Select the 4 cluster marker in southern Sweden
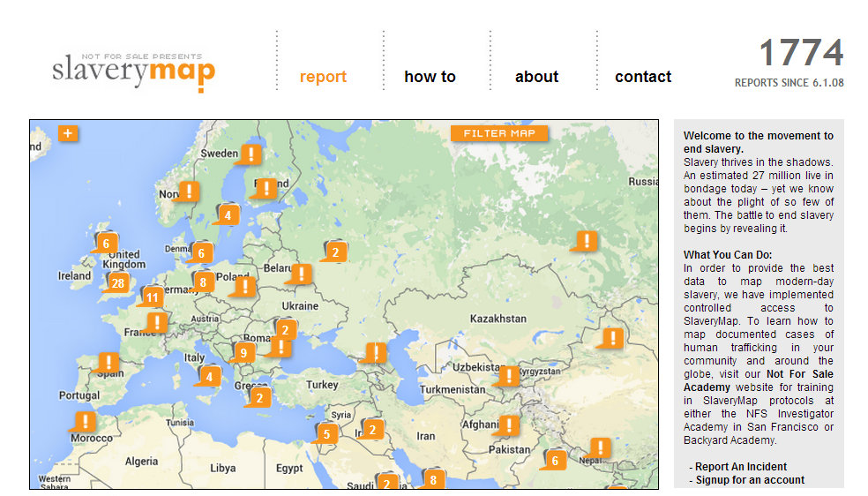Viewport: 868px width, 496px height. click(x=227, y=214)
